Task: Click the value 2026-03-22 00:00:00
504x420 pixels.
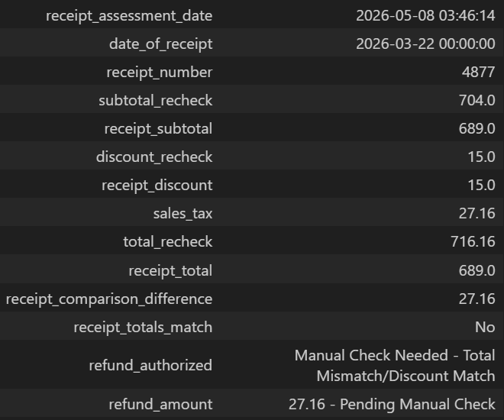Action: (425, 44)
